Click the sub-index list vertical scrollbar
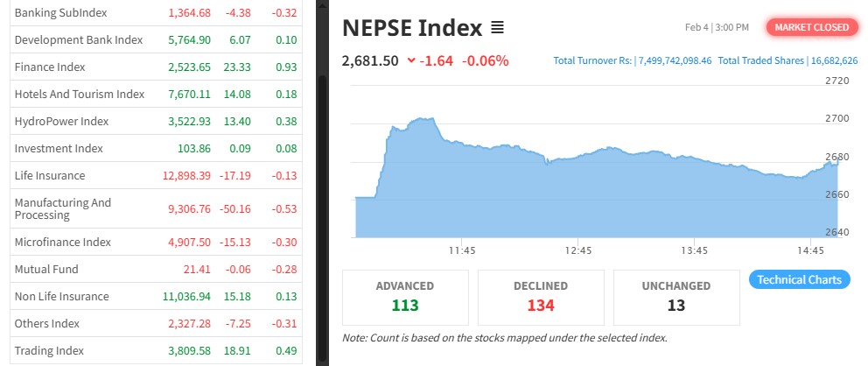The width and height of the screenshot is (868, 366). click(321, 175)
